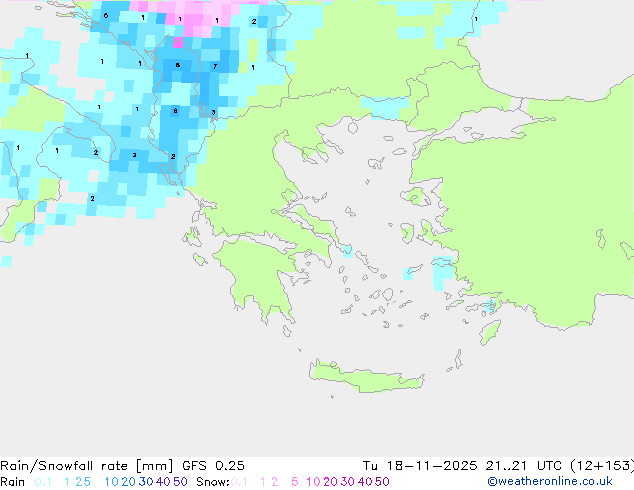This screenshot has height=490, width=634.
Task: Click the 'Snow:' legend label
Action: (x=213, y=482)
